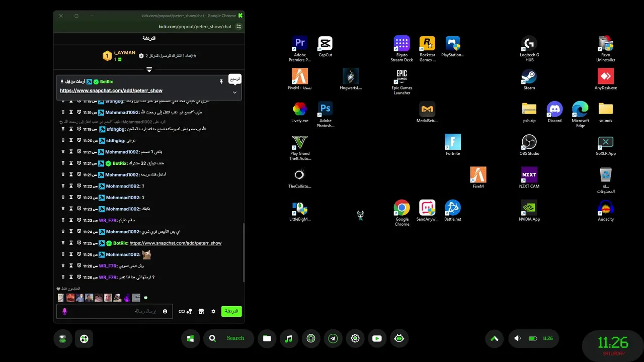
Task: Open settings gear in the dock
Action: tap(355, 338)
